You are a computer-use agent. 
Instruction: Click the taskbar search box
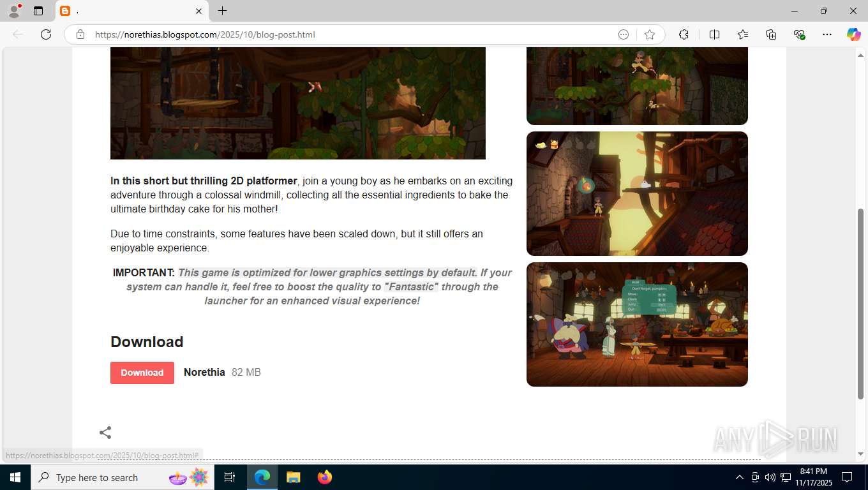[x=121, y=477]
